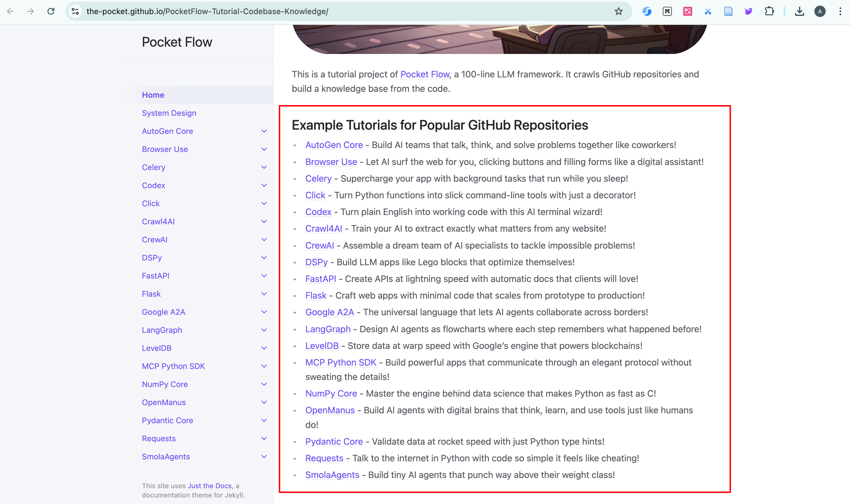The image size is (850, 504).
Task: Open the Extensions puzzle menu
Action: point(769,12)
